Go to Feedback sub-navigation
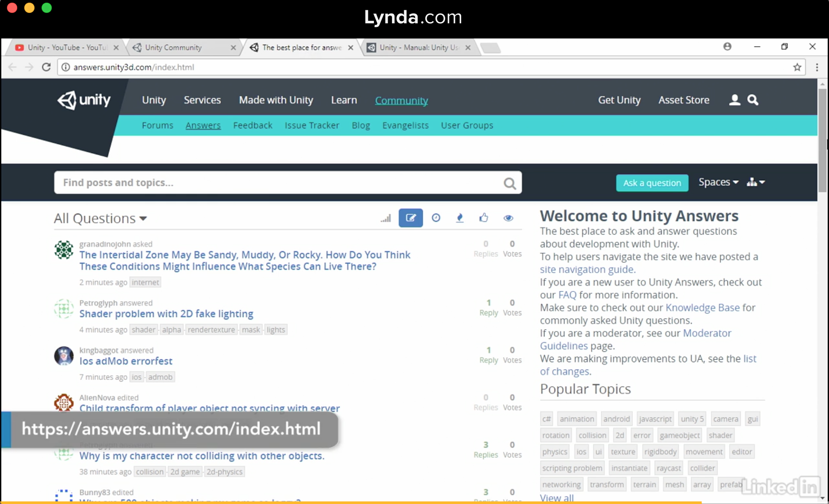Screen dimensions: 829x504 [x=253, y=125]
